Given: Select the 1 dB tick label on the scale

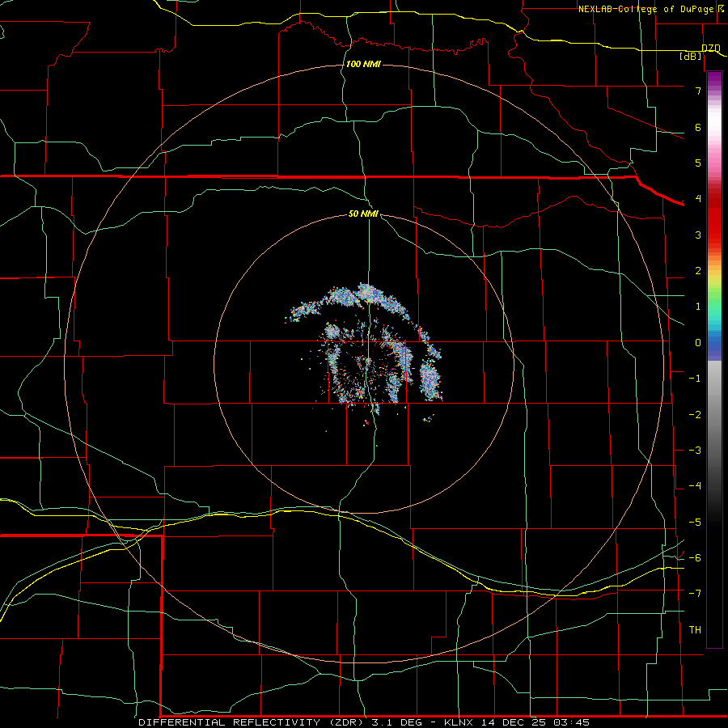Looking at the screenshot, I should 698,307.
